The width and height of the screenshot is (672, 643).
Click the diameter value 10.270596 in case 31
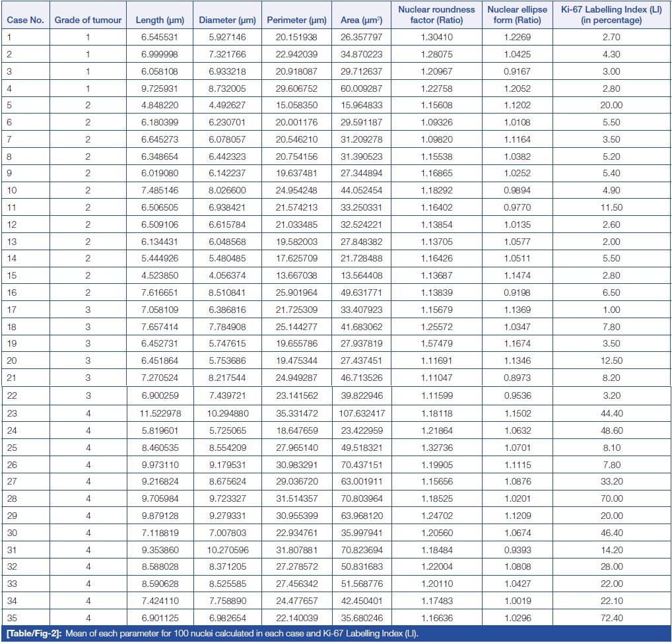pyautogui.click(x=228, y=549)
